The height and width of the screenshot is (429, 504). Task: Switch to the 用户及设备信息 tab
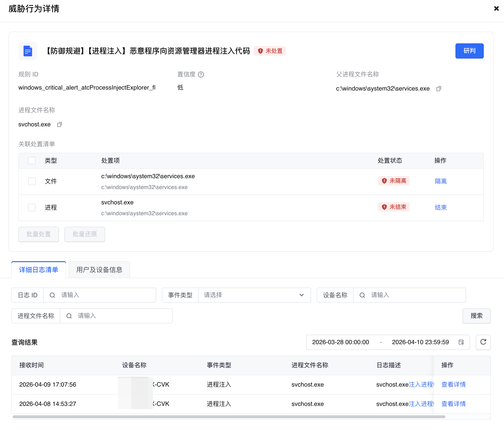(x=99, y=269)
